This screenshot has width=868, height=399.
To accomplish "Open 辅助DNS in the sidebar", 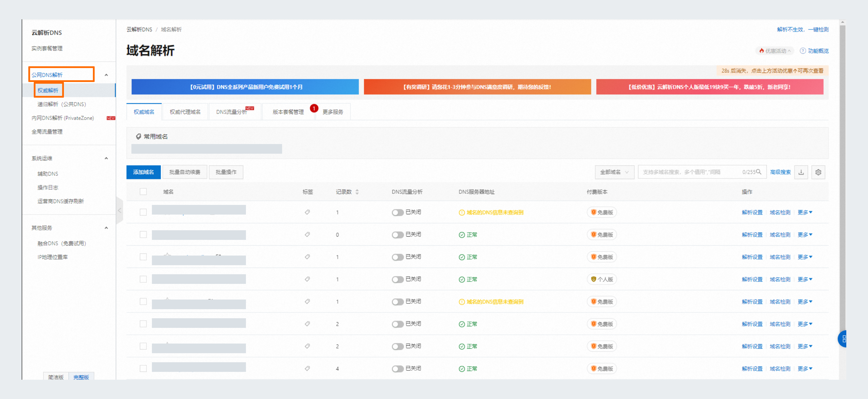I will tap(48, 174).
